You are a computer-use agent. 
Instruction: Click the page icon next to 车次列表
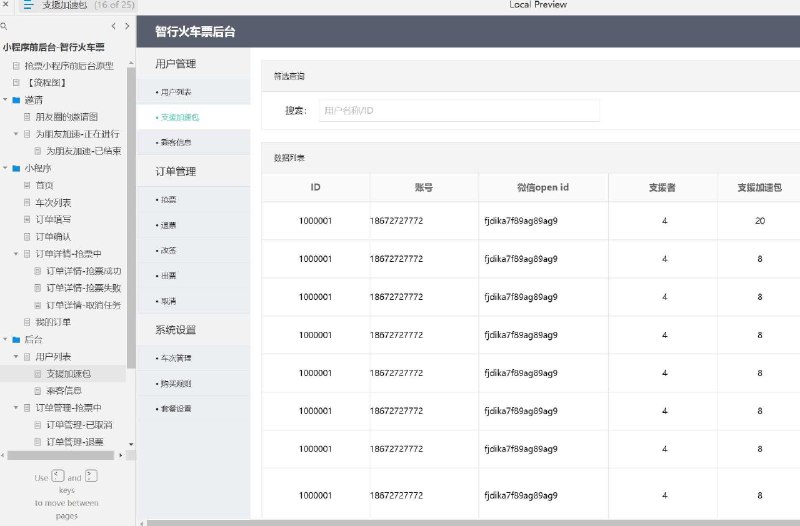[27, 203]
